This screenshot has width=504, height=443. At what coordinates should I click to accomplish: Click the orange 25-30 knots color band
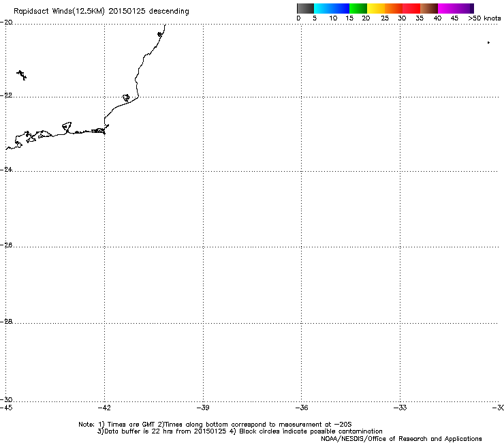(394, 8)
